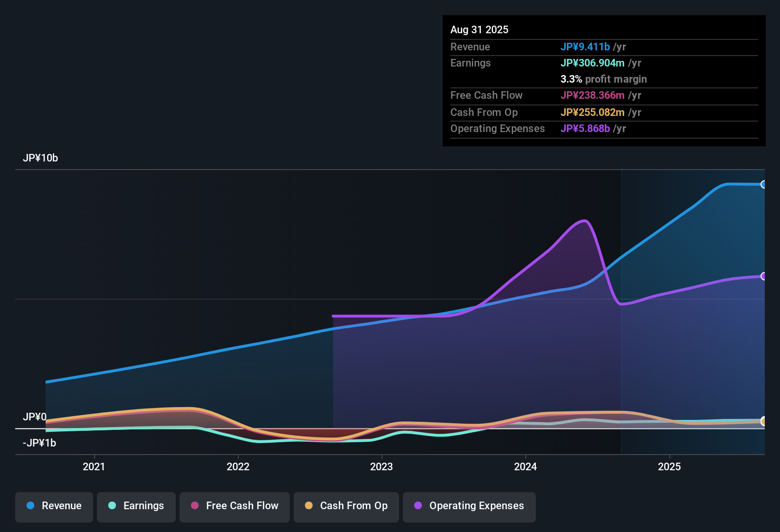Click the JP¥306.904m earnings value
Image resolution: width=780 pixels, height=532 pixels.
(x=592, y=63)
